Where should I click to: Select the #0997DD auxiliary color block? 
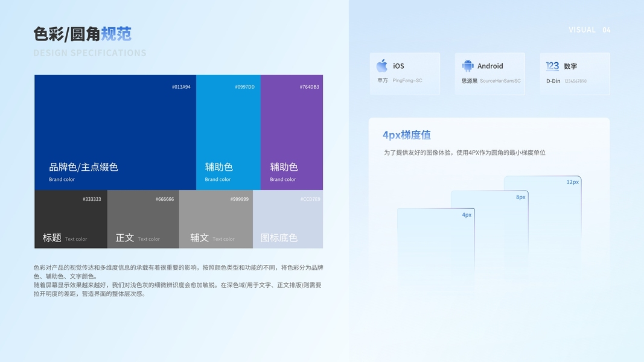(228, 132)
